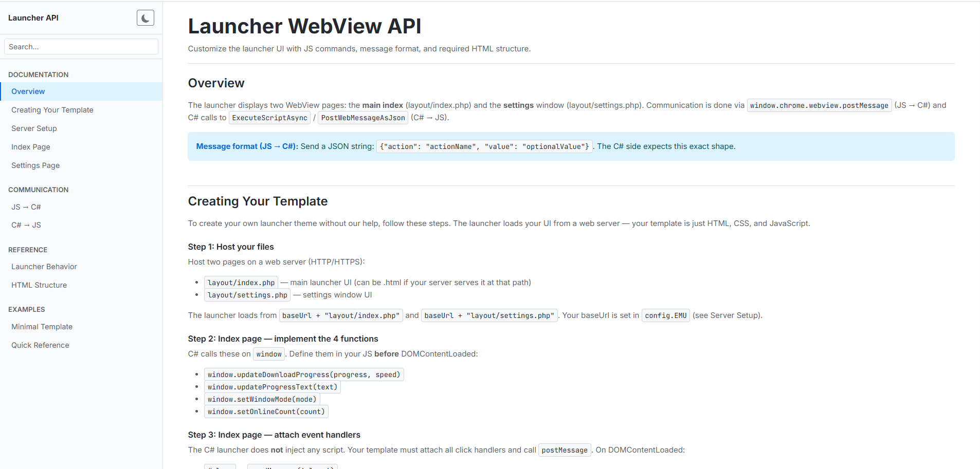This screenshot has width=980, height=469.
Task: Click the config.EMU code label
Action: click(665, 315)
